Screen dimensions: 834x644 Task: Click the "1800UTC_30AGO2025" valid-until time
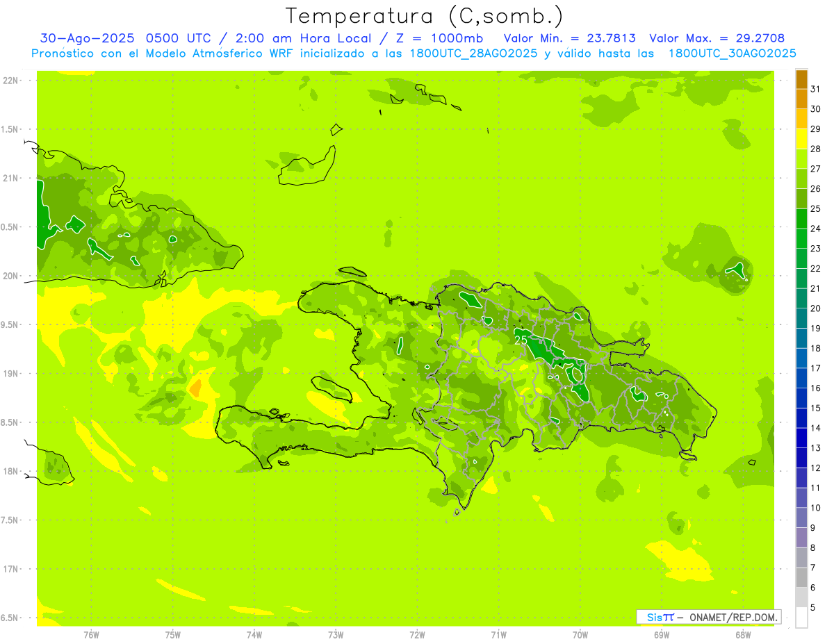(x=733, y=53)
